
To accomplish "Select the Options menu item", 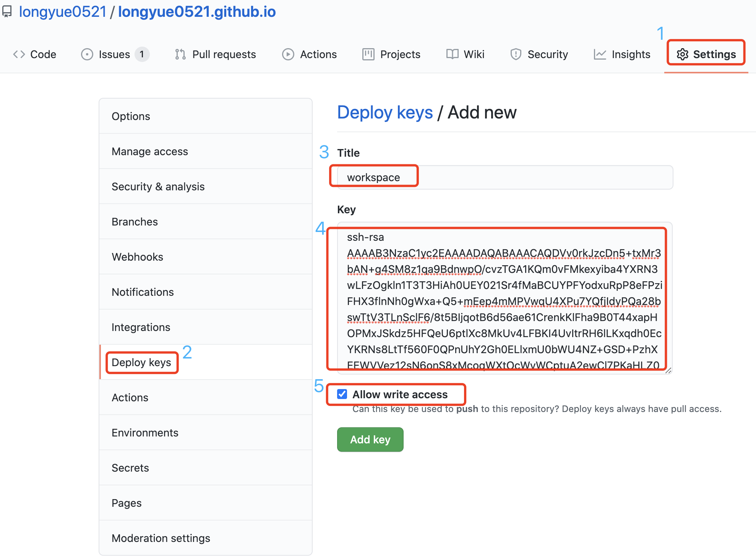I will tap(132, 115).
